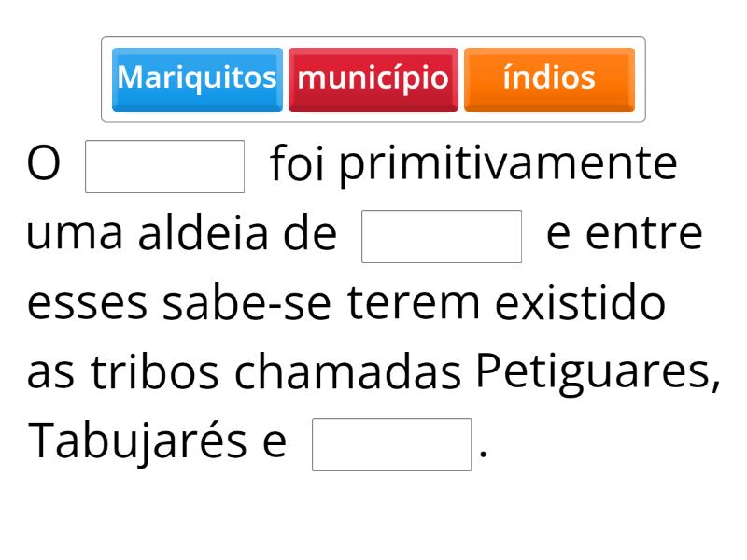Click the letter 'O' starting the sentence
Viewport: 747px width, 560px height.
[x=43, y=166]
